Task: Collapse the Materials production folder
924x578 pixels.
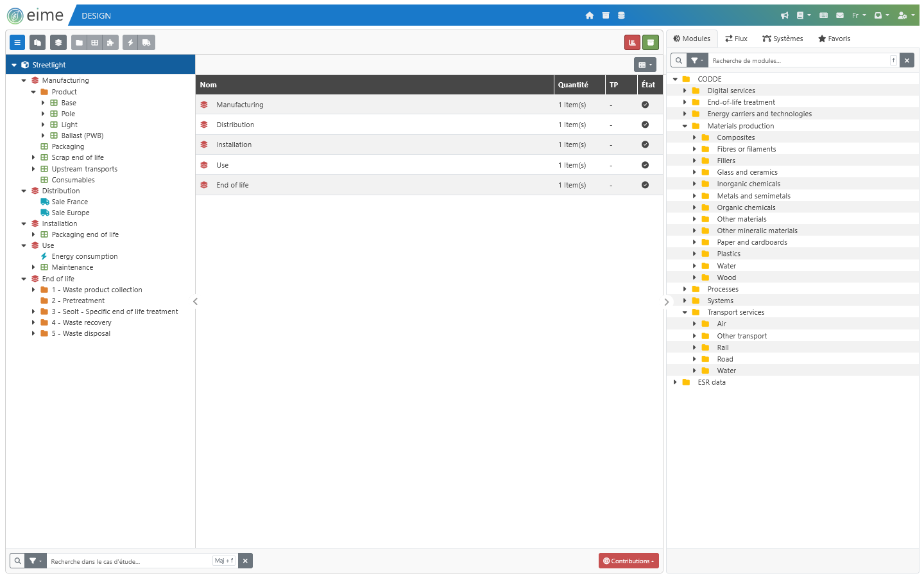Action: (x=685, y=126)
